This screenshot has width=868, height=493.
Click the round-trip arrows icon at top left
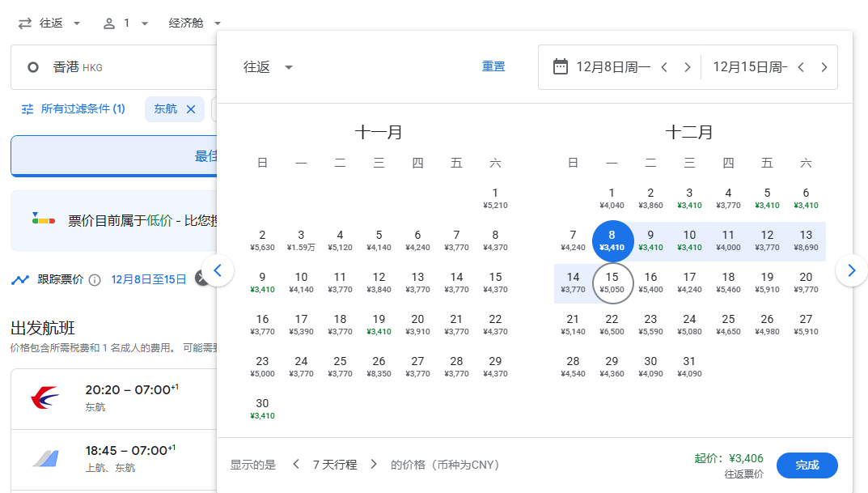click(25, 23)
